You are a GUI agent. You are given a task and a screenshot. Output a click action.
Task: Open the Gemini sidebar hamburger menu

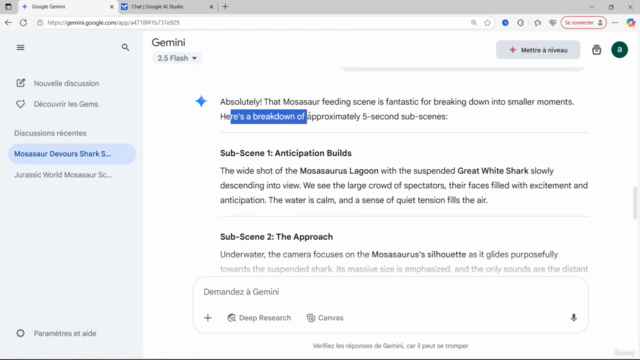(20, 48)
